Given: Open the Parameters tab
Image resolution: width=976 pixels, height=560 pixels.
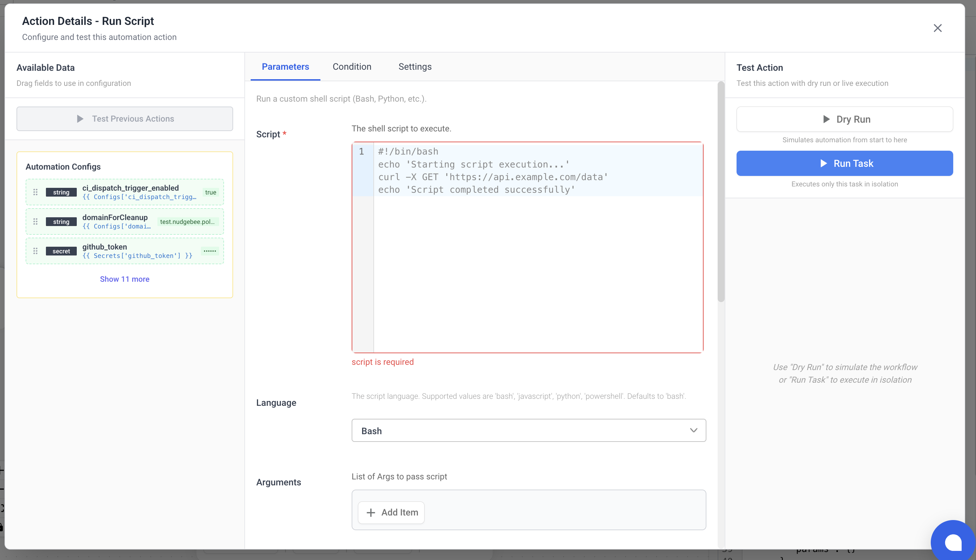Looking at the screenshot, I should [285, 67].
